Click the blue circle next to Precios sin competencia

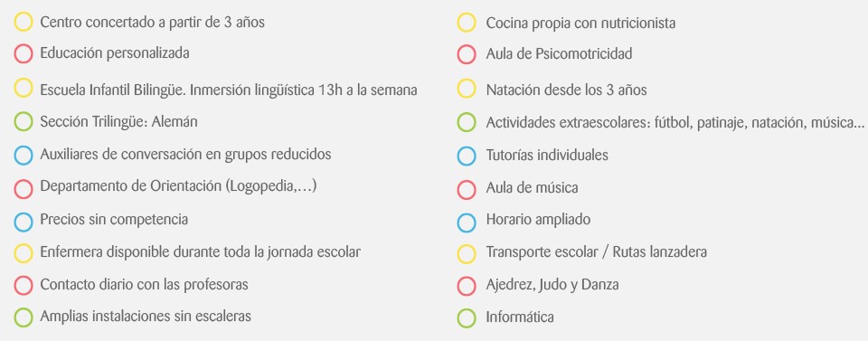click(x=24, y=221)
